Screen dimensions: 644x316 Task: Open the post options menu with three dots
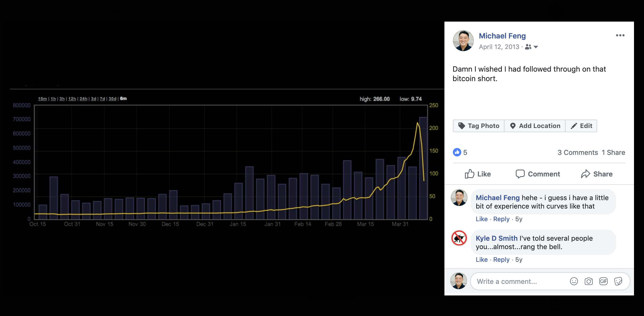(621, 35)
